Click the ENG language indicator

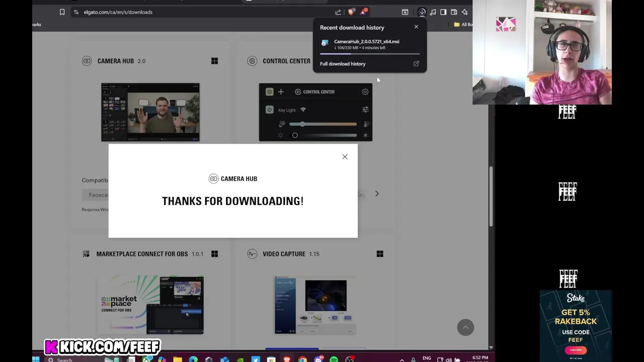coord(427,358)
